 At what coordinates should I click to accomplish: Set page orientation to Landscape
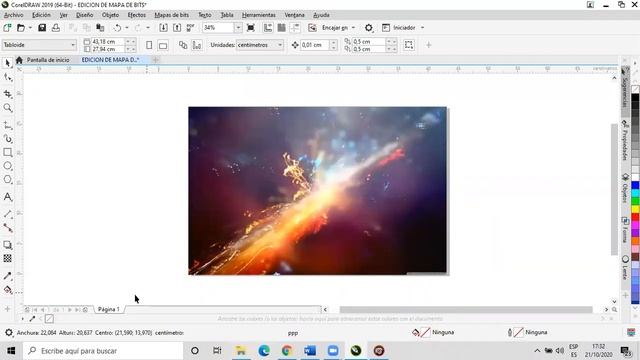[x=163, y=45]
